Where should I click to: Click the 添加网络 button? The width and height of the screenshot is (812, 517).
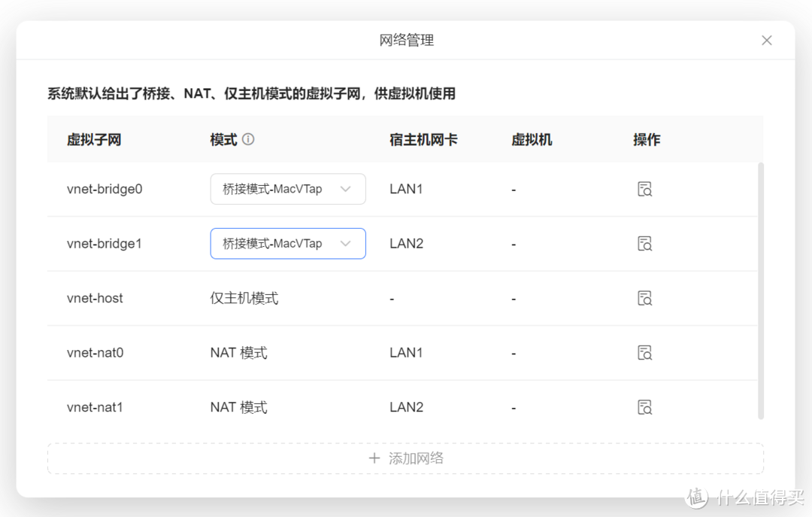(x=405, y=458)
